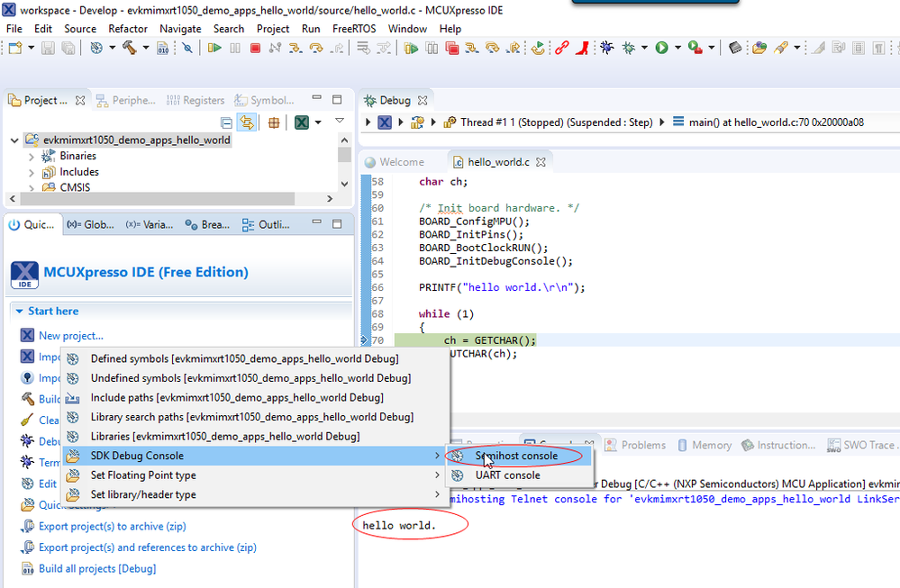Collapse the Start here section

coord(20,311)
